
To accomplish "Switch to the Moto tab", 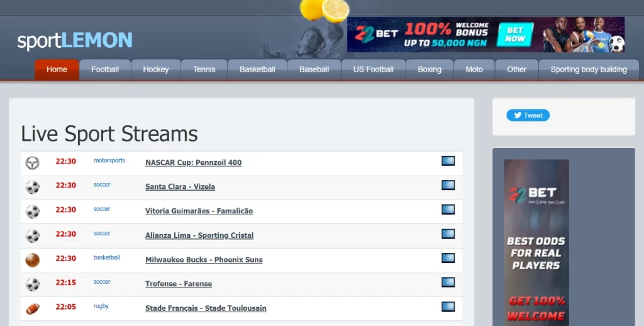I will 474,69.
